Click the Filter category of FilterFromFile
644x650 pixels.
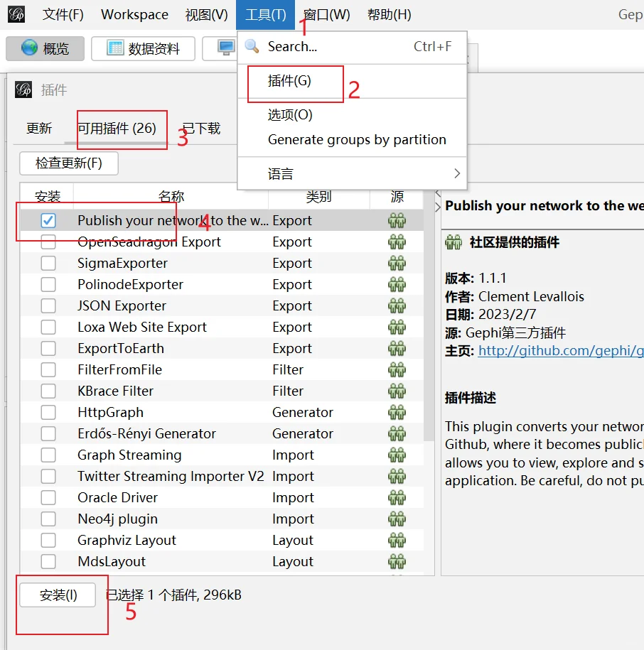click(288, 370)
